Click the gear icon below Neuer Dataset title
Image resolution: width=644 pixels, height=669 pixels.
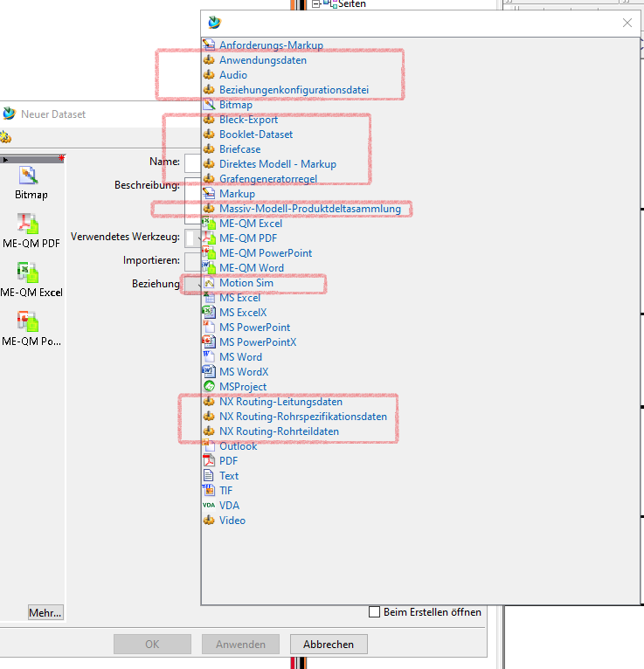[6, 137]
